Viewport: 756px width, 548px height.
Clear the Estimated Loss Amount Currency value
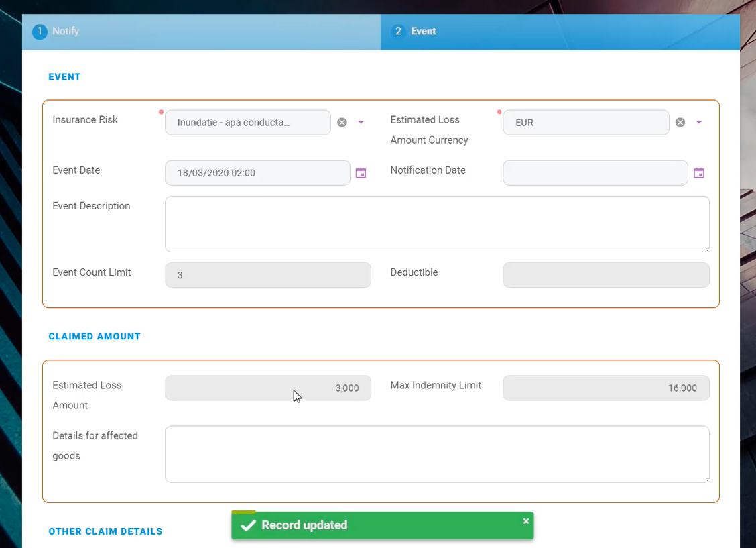pos(680,123)
